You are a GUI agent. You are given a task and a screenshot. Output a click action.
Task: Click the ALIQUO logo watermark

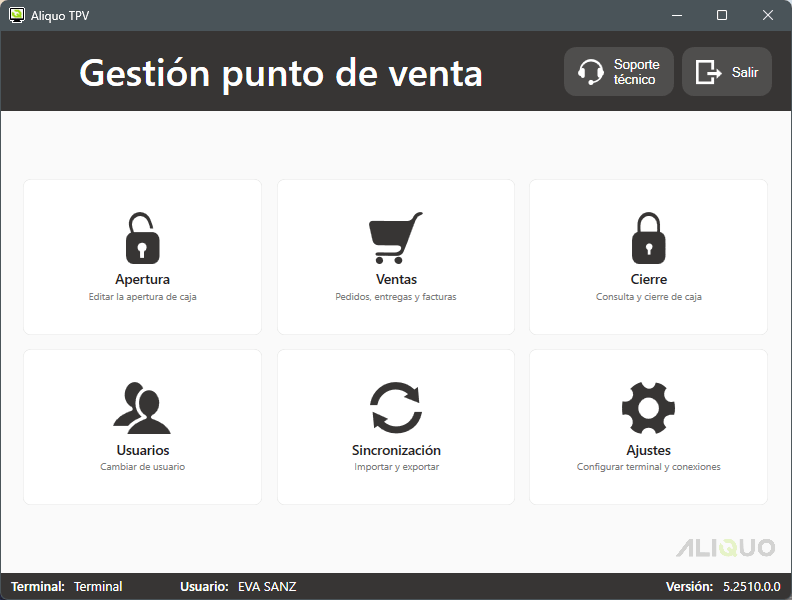point(725,548)
